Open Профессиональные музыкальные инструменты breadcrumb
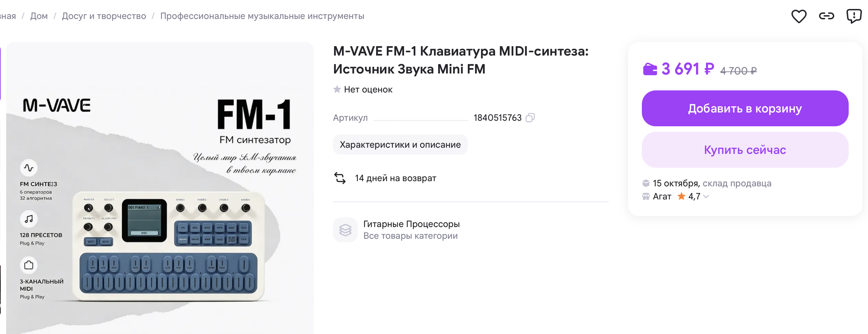Screen dimensions: 868x334 point(262,16)
